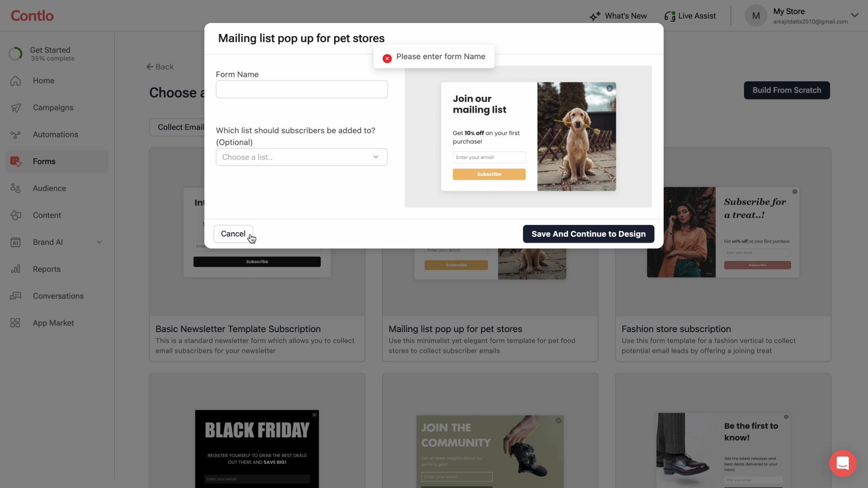
Task: Click the Cancel button
Action: coord(233,234)
